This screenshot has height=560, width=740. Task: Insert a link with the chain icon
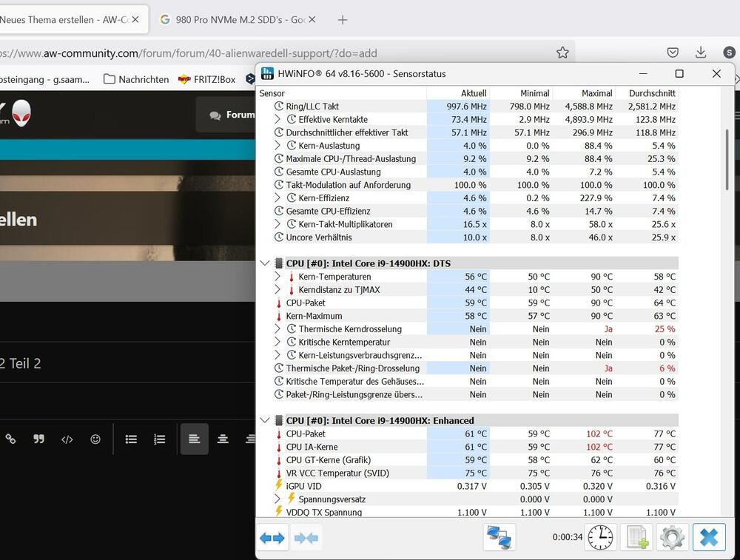(x=10, y=439)
